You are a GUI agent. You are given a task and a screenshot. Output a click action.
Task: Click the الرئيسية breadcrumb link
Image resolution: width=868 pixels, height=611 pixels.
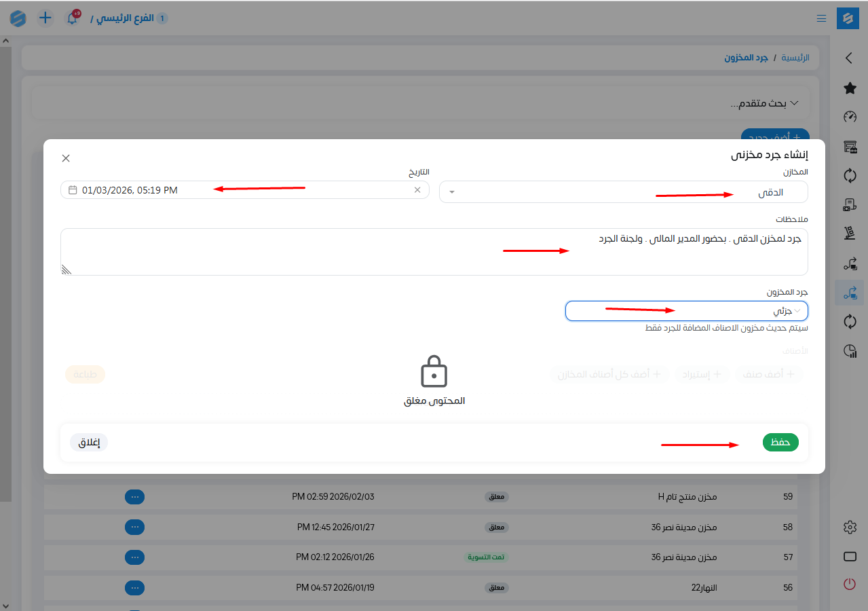pyautogui.click(x=795, y=58)
